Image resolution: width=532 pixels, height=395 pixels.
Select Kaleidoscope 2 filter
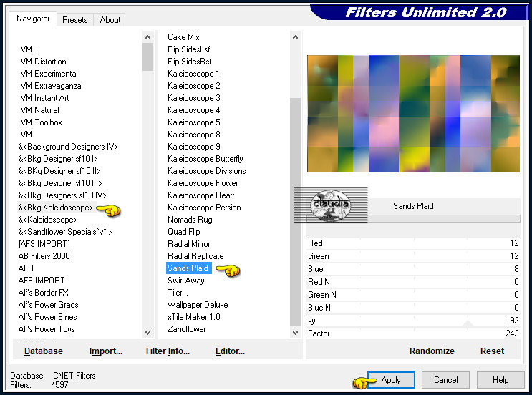click(194, 86)
